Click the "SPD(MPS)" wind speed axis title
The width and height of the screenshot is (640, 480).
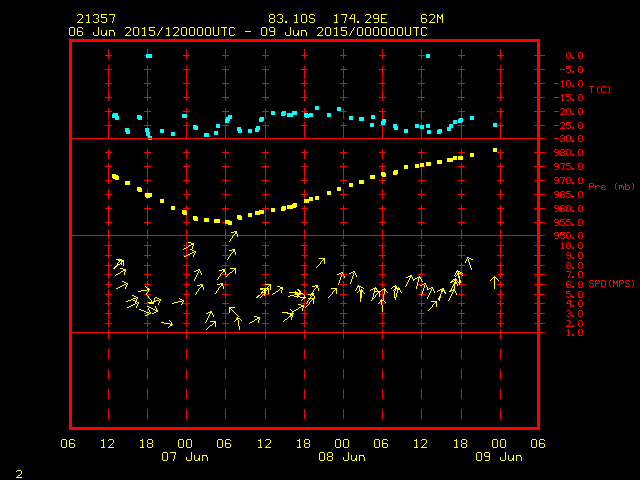tap(611, 283)
